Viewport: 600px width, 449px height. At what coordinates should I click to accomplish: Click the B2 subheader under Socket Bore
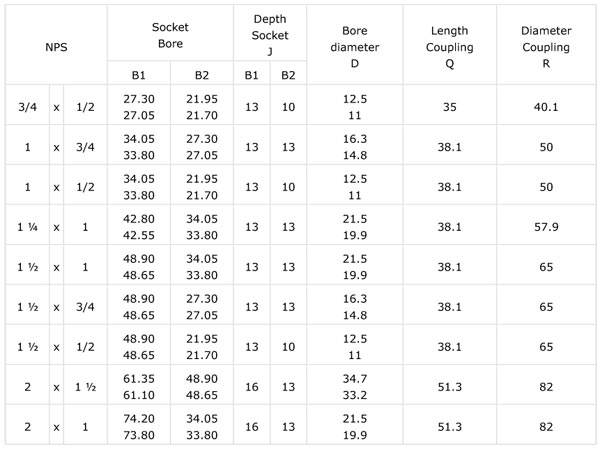[x=201, y=75]
